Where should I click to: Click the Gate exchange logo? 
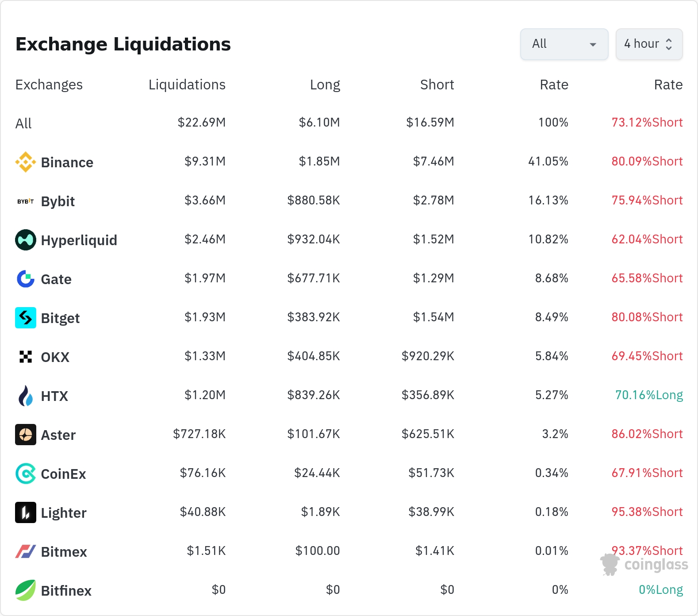[26, 279]
